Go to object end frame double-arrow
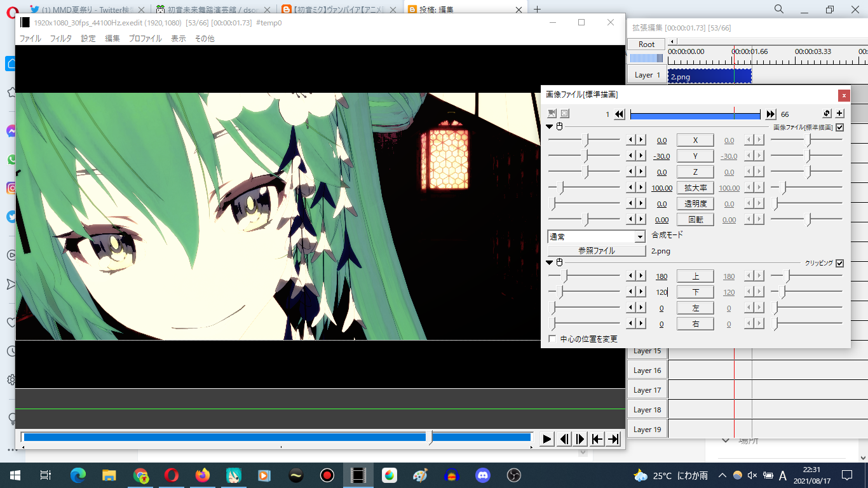 [771, 114]
